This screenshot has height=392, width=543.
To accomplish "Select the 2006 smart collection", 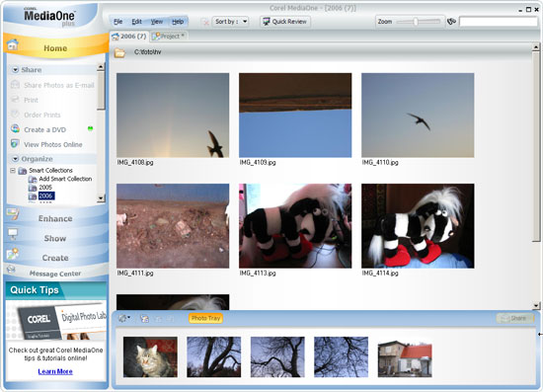I will tap(45, 196).
